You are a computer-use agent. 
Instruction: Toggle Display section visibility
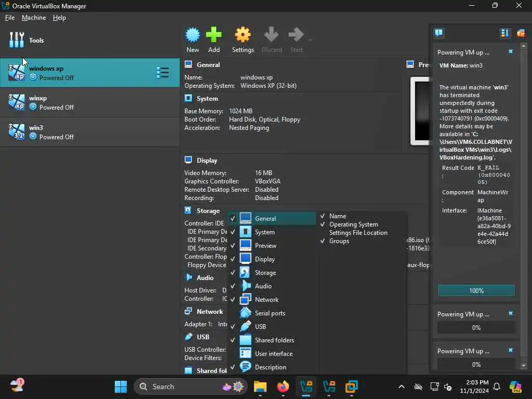click(272, 259)
